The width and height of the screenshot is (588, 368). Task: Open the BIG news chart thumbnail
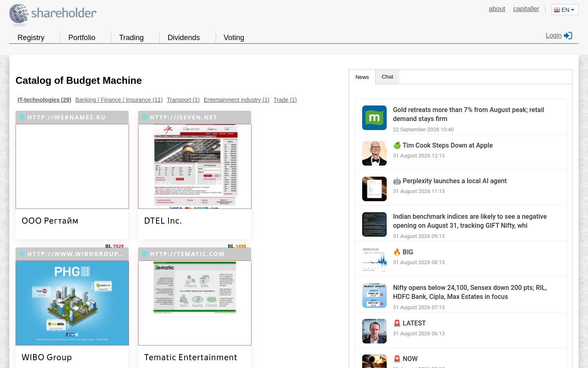tap(374, 260)
